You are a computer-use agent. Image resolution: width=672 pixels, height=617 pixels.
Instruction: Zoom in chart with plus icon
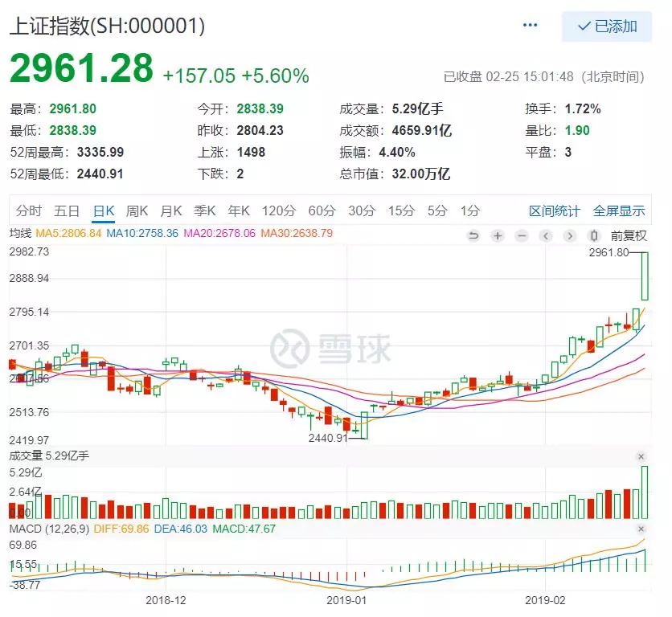pyautogui.click(x=498, y=235)
